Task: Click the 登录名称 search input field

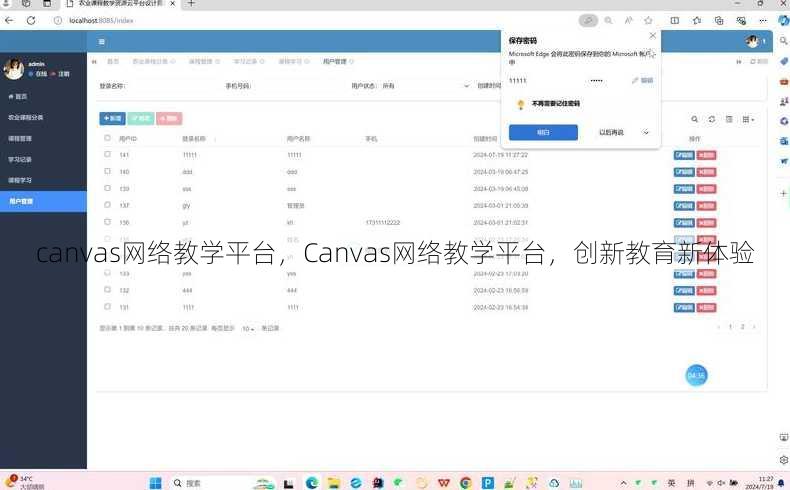Action: point(171,86)
